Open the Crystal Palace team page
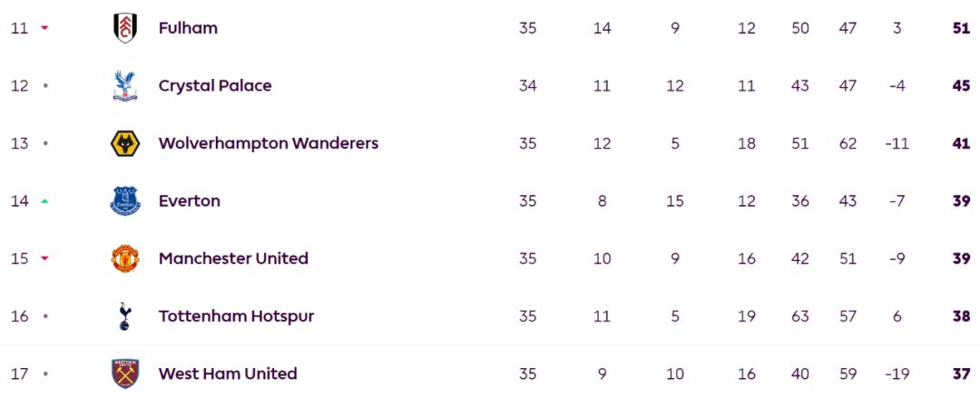This screenshot has height=398, width=980. pyautogui.click(x=215, y=85)
